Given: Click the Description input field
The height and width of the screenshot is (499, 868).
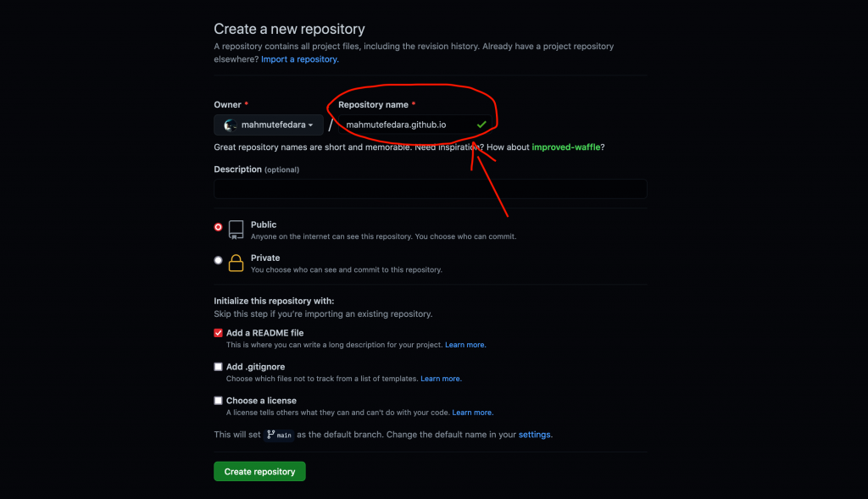Looking at the screenshot, I should click(x=430, y=189).
